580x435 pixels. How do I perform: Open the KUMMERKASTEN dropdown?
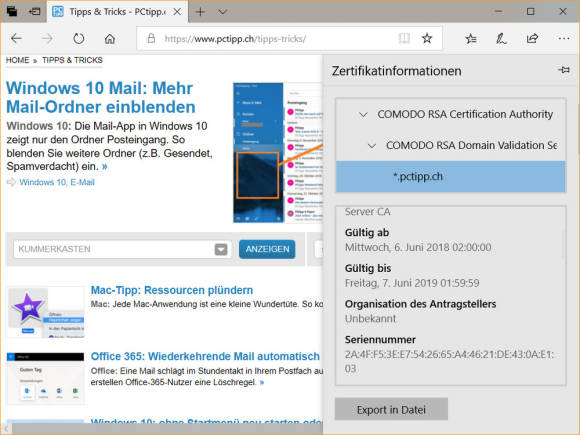point(122,249)
